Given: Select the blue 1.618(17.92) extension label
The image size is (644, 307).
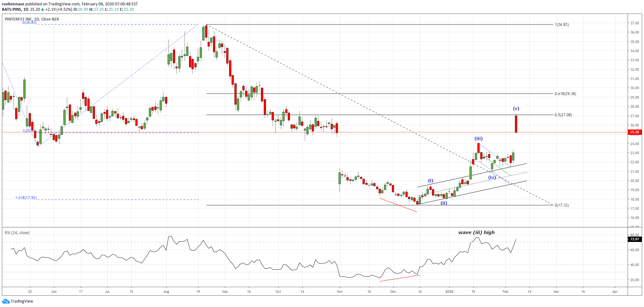Looking at the screenshot, I should pyautogui.click(x=26, y=198).
